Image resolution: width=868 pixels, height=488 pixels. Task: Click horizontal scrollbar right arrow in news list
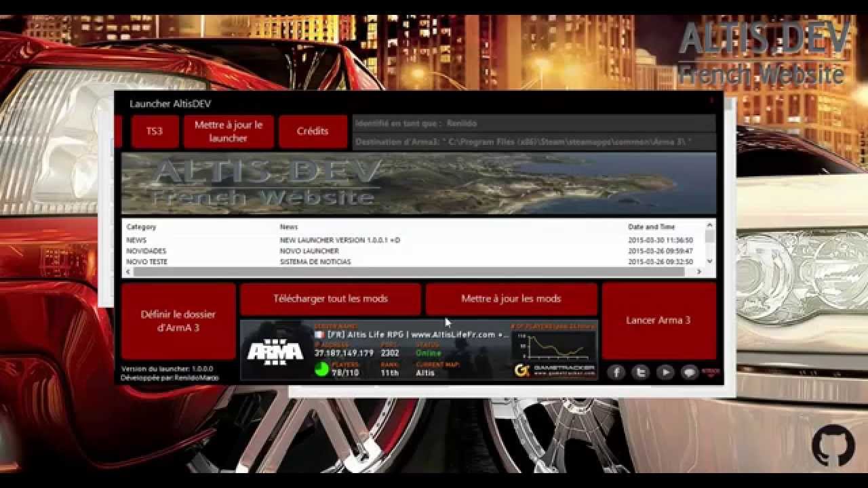(x=699, y=272)
